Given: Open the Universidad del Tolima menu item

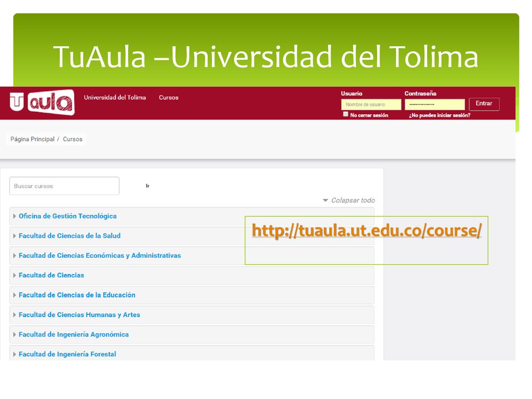Looking at the screenshot, I should pos(115,97).
